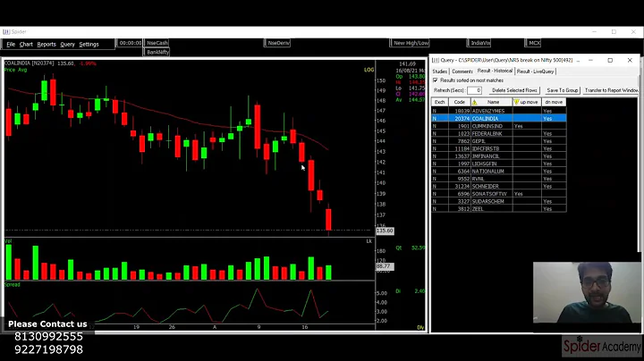
Task: Select the NATIONALUM row
Action: point(498,171)
